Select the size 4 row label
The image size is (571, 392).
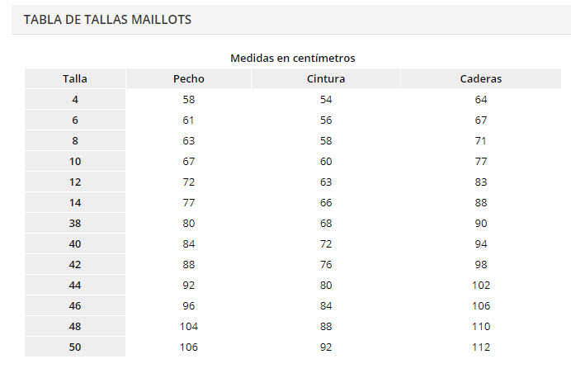(75, 99)
